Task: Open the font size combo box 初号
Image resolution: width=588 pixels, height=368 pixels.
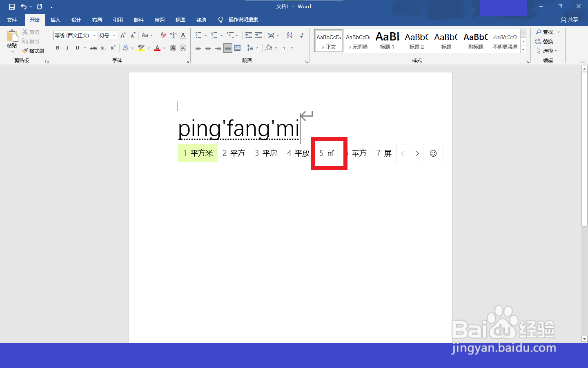Action: pos(107,36)
